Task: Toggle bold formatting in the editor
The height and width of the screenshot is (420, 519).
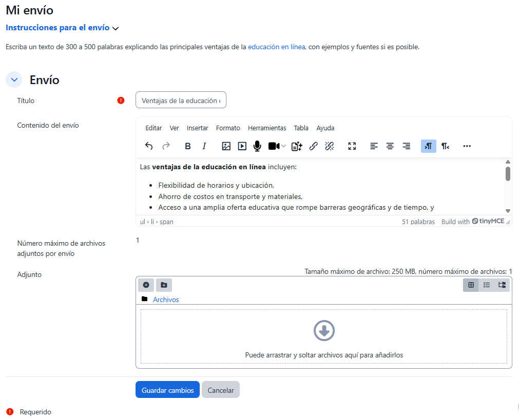Action: pos(188,146)
